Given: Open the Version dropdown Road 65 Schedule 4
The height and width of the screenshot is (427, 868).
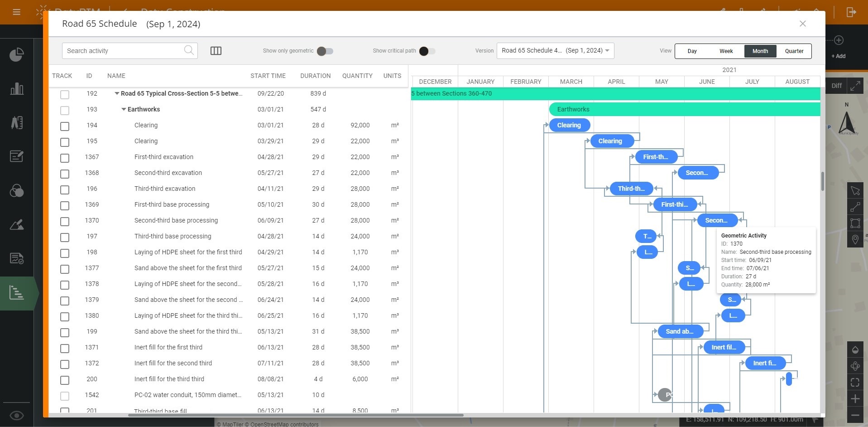Looking at the screenshot, I should (x=555, y=50).
